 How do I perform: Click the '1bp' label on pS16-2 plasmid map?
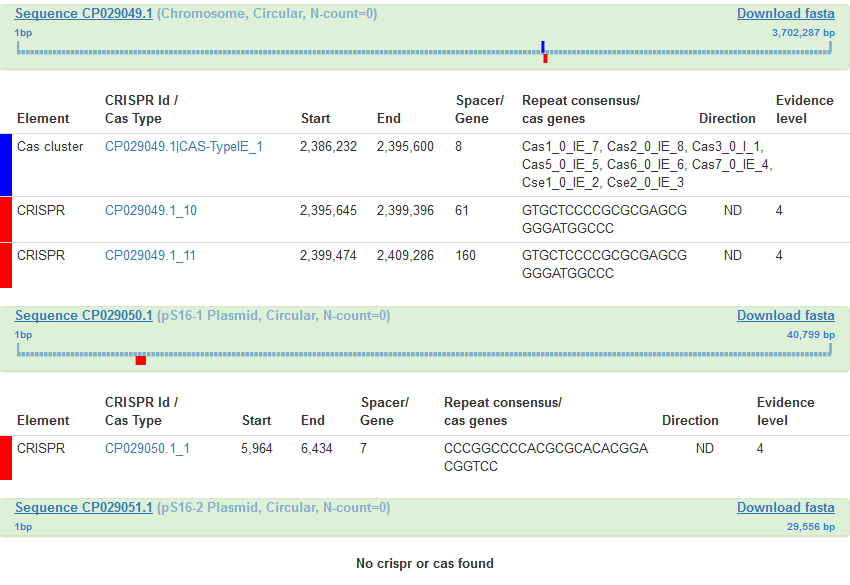(x=23, y=526)
